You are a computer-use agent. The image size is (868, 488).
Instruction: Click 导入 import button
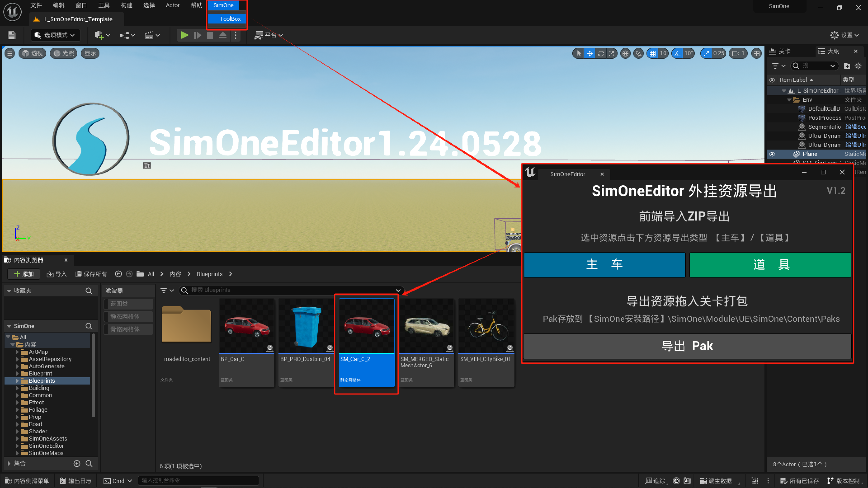57,274
